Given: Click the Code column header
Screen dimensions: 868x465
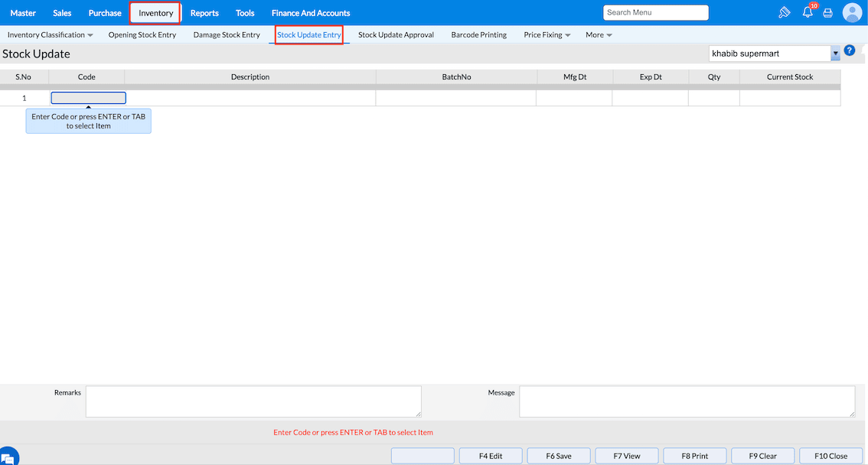Looking at the screenshot, I should pos(86,76).
